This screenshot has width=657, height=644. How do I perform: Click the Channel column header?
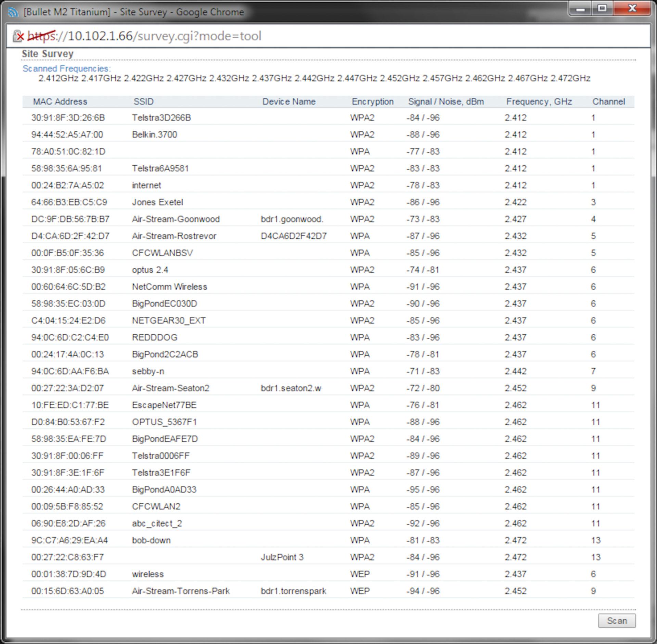[609, 102]
